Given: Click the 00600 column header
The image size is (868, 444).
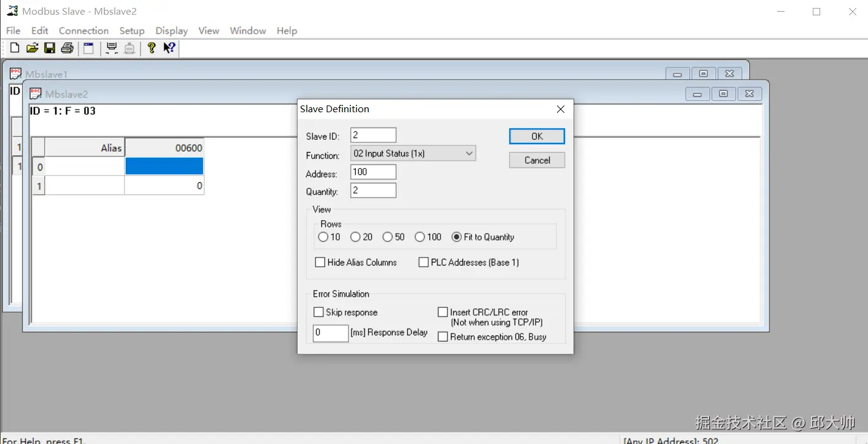Looking at the screenshot, I should point(164,148).
